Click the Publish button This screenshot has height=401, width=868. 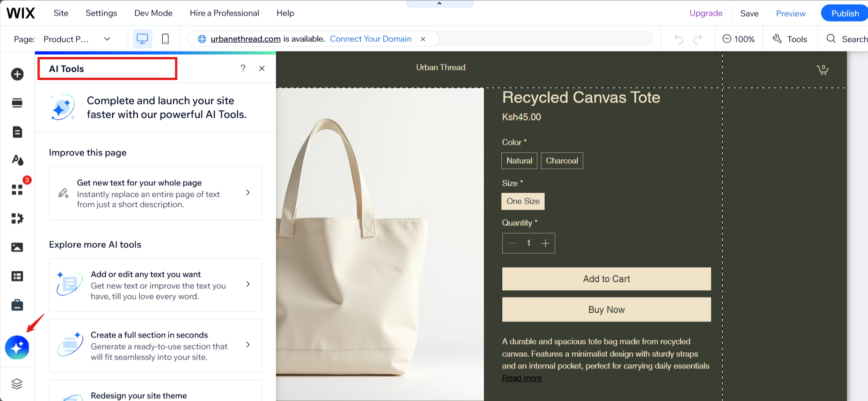pyautogui.click(x=845, y=13)
